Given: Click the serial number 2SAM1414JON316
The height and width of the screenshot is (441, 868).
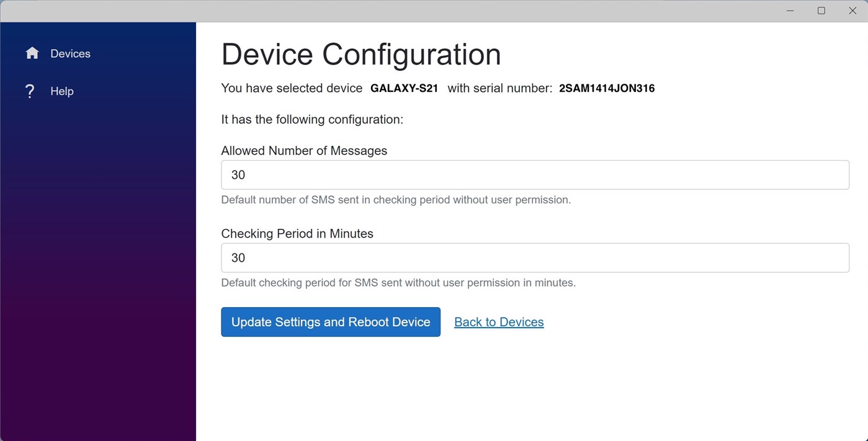Looking at the screenshot, I should pos(606,88).
